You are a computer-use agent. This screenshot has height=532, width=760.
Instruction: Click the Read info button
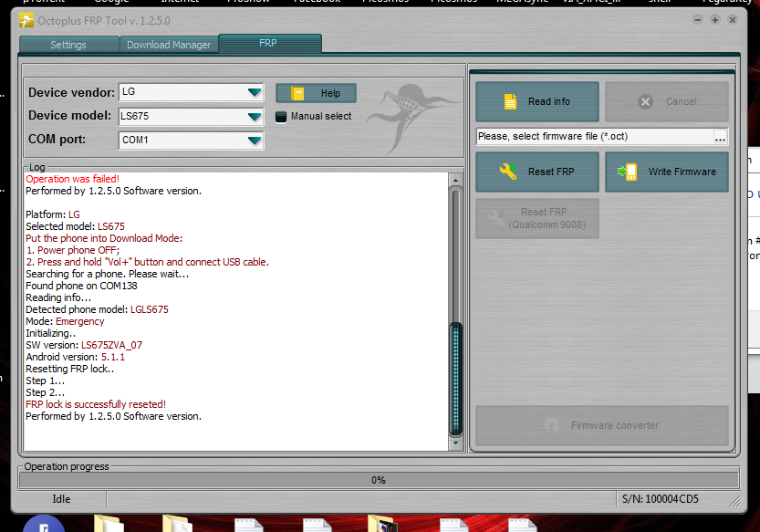click(x=537, y=101)
